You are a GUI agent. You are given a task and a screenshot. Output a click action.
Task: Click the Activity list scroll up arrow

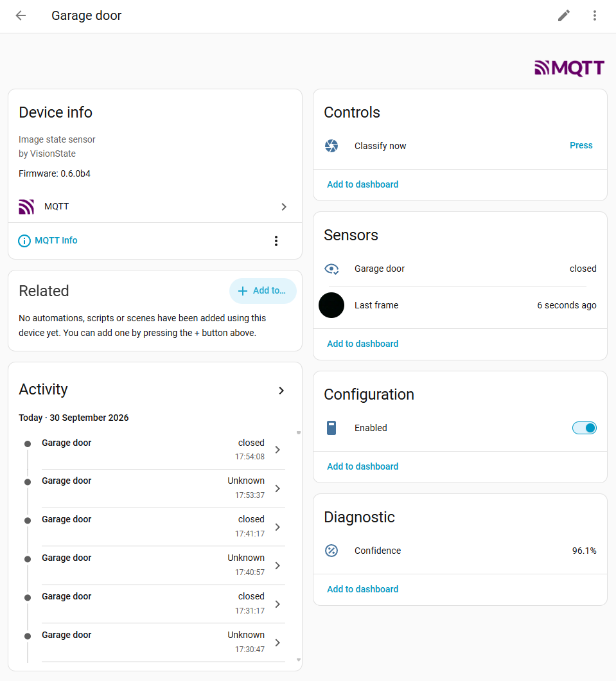point(299,432)
